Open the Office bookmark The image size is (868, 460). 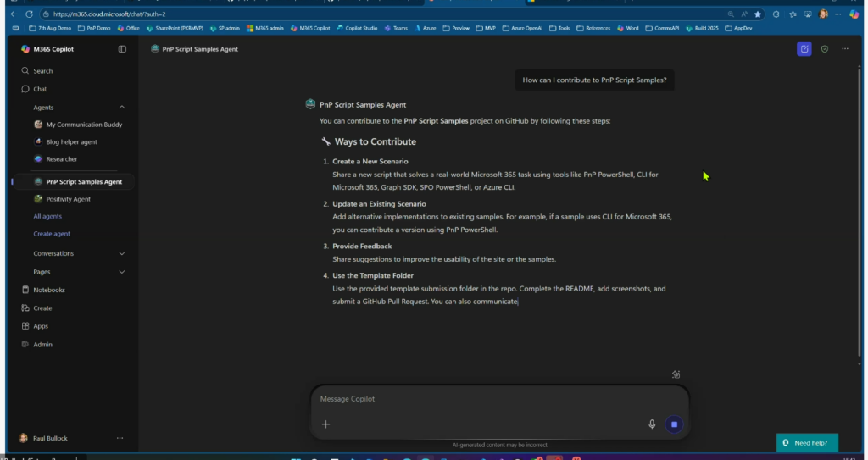point(129,28)
